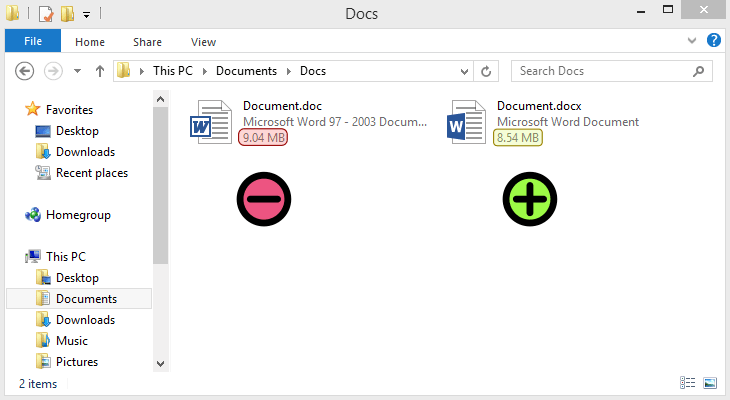Open the recent locations dropdown arrow
Viewport: 730px width, 400px height.
click(76, 71)
